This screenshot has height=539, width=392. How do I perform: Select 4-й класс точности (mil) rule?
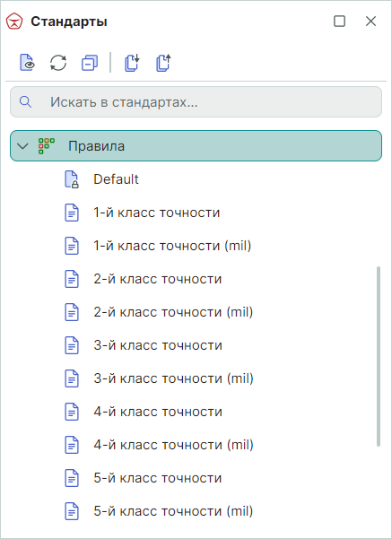pos(174,445)
